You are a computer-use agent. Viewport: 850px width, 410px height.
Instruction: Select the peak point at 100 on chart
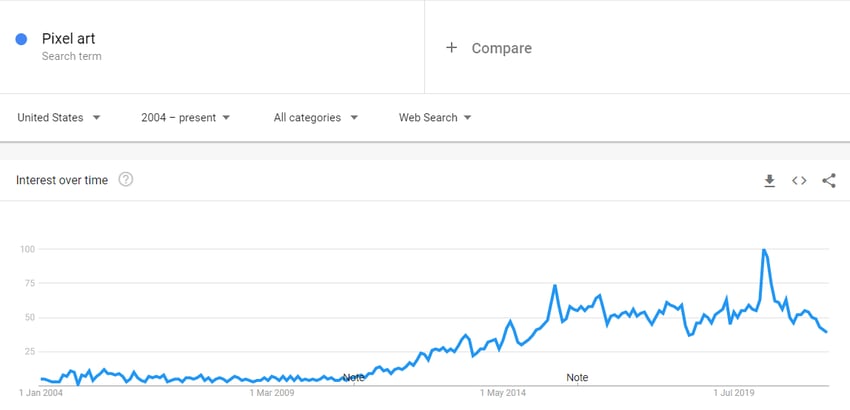[763, 249]
